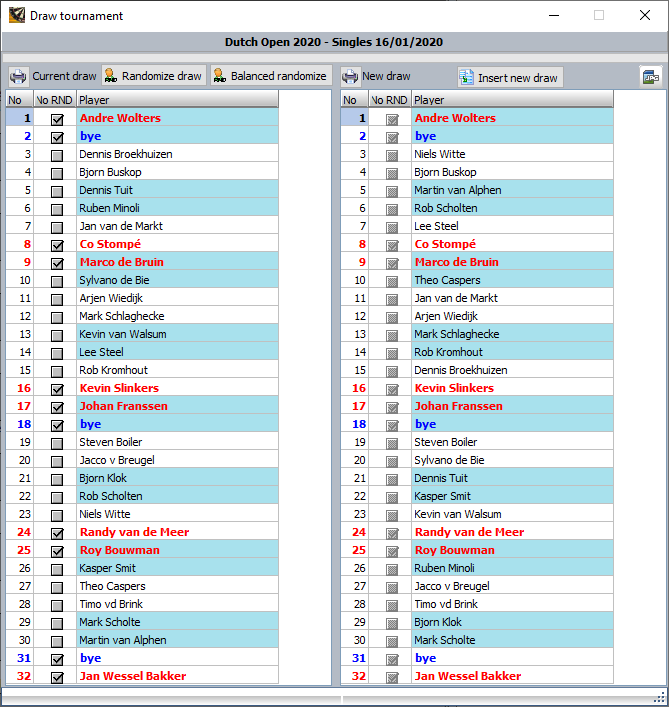The width and height of the screenshot is (669, 707).
Task: Toggle No RND for Niels Witte in new draw
Action: 393,155
